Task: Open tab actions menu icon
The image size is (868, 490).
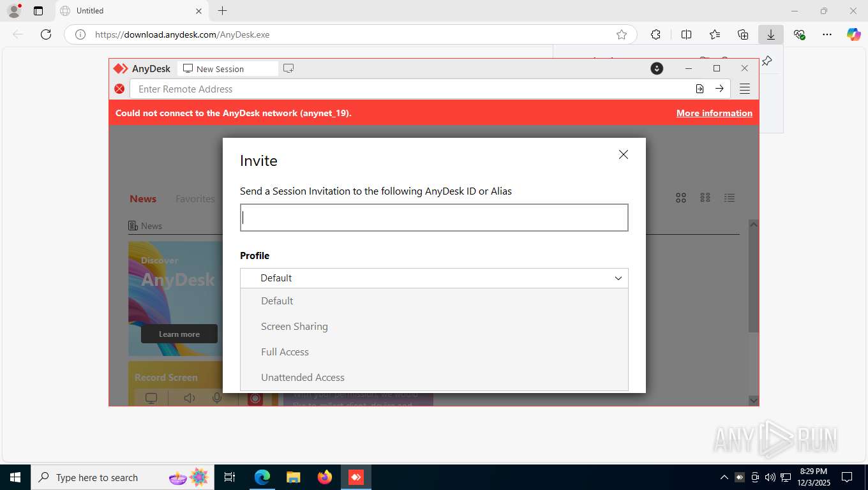Action: 38,11
